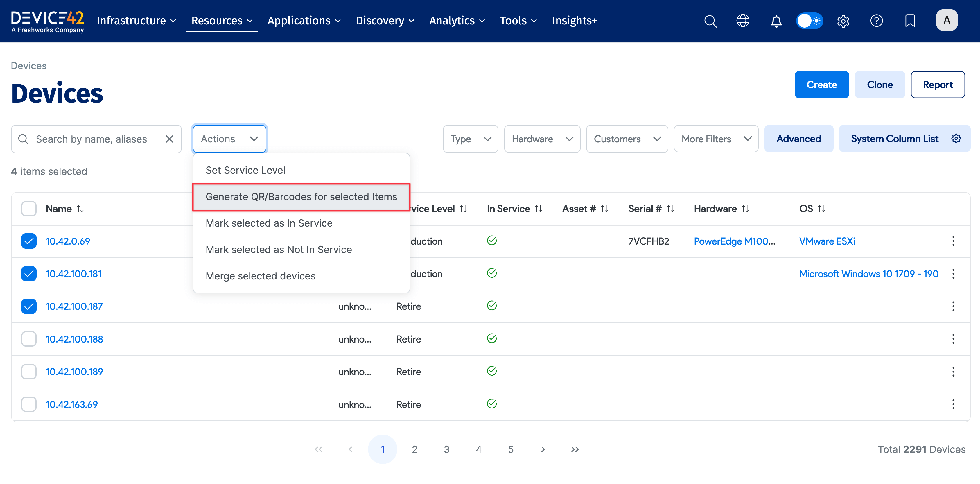
Task: Open the Customers filter dropdown
Action: point(627,139)
